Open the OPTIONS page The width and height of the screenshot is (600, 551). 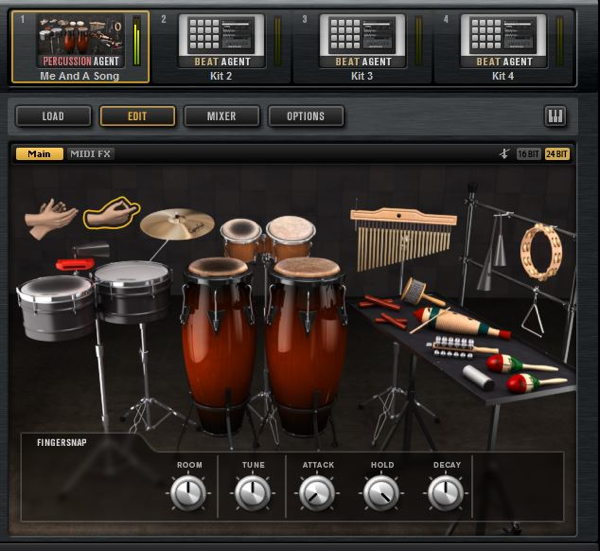tap(305, 117)
